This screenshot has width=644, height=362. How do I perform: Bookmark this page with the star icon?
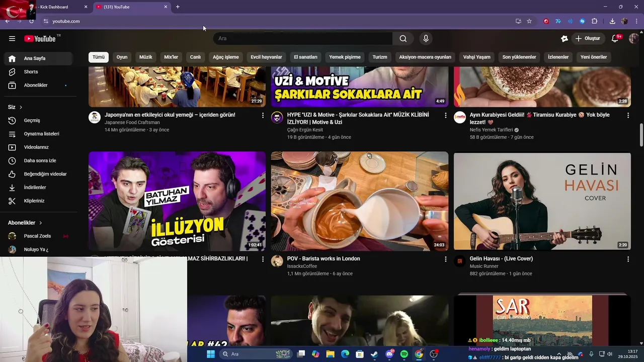(x=529, y=21)
